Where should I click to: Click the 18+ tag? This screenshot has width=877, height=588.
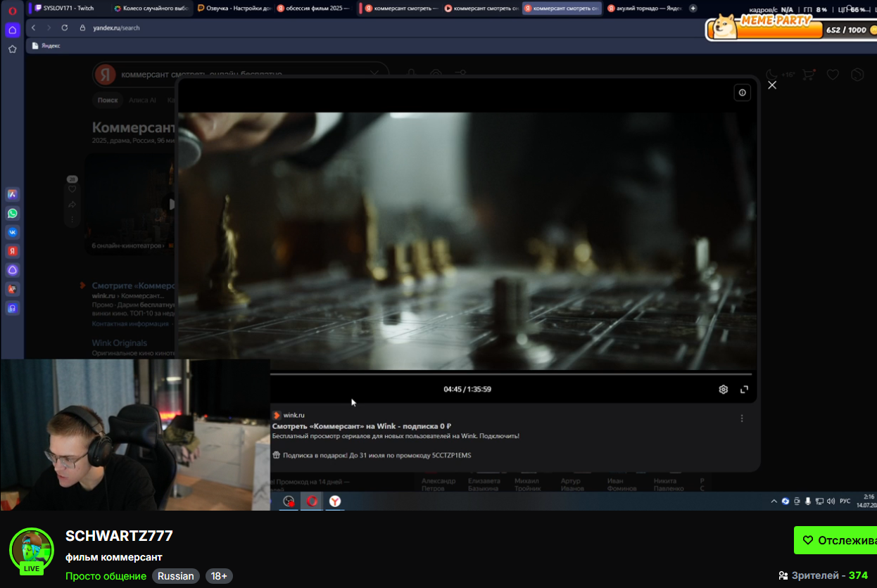click(219, 576)
